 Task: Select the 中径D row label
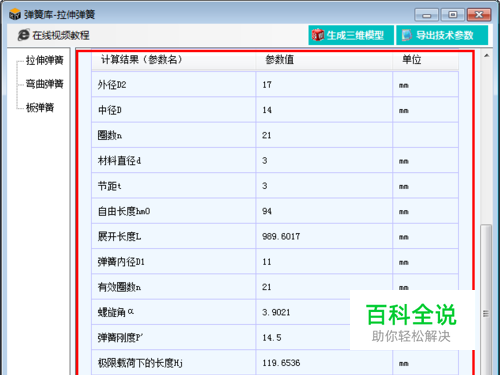coord(110,110)
